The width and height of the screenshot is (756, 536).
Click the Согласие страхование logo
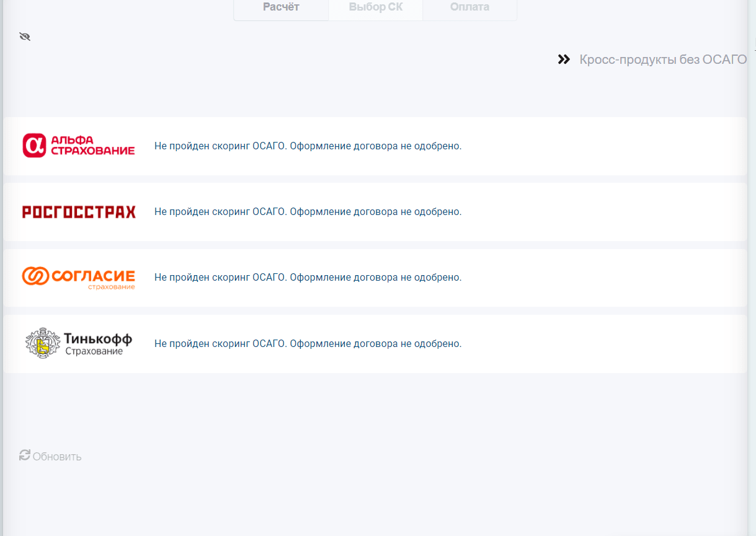pos(78,277)
